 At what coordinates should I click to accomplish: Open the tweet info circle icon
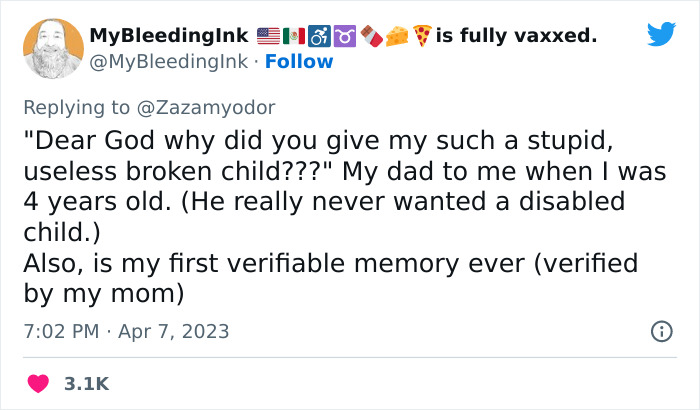(660, 331)
